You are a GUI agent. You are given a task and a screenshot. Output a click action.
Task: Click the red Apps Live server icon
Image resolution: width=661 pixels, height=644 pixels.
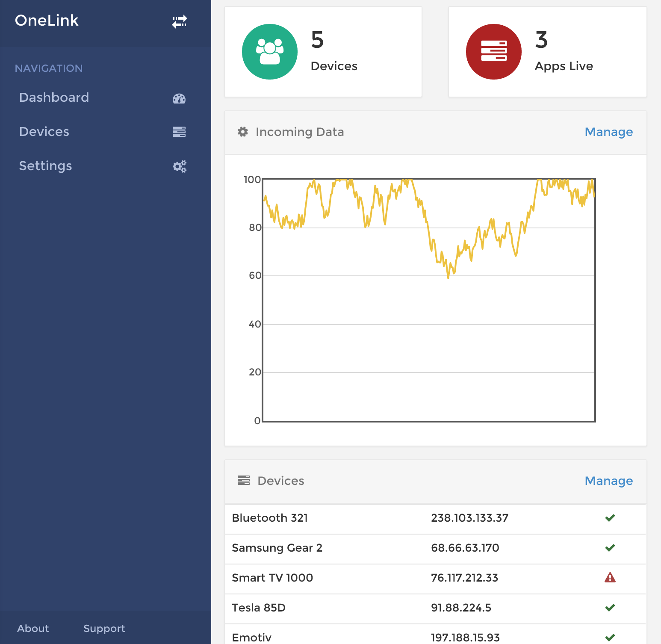[493, 51]
